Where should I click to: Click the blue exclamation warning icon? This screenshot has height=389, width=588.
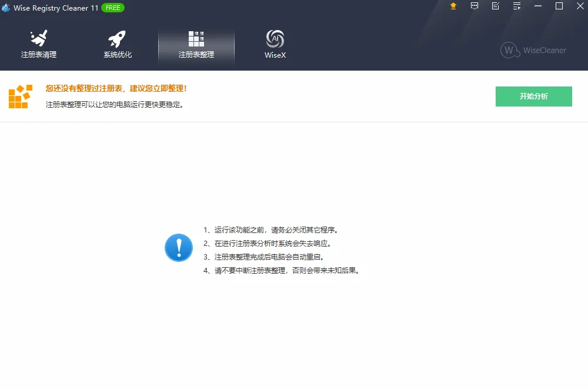[x=178, y=248]
